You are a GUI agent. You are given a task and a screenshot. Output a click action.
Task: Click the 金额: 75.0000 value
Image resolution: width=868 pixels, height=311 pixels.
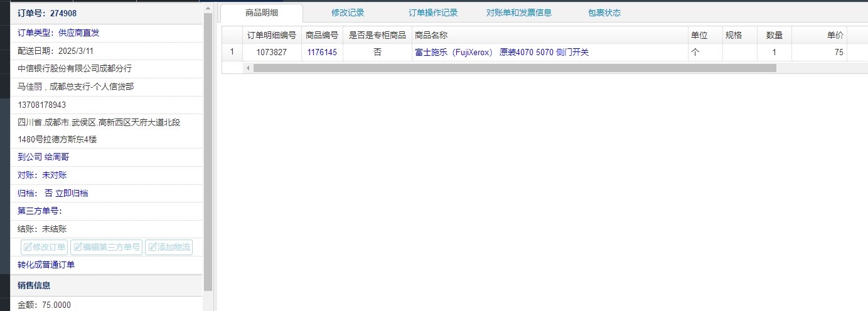tap(44, 305)
